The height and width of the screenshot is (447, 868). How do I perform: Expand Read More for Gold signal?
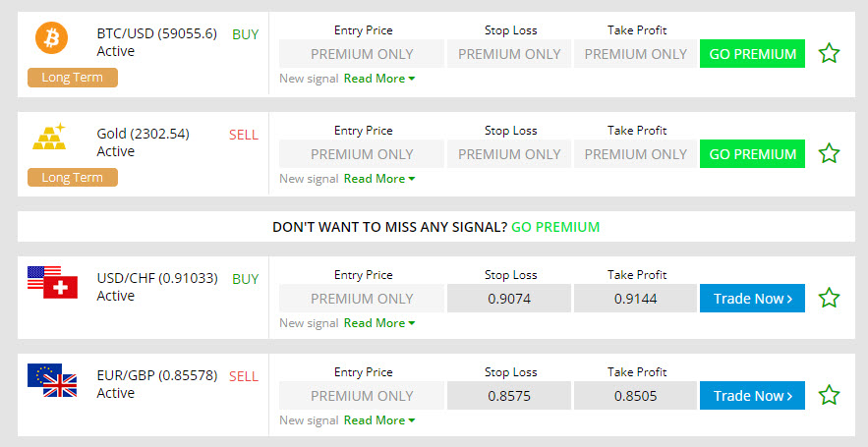click(378, 179)
